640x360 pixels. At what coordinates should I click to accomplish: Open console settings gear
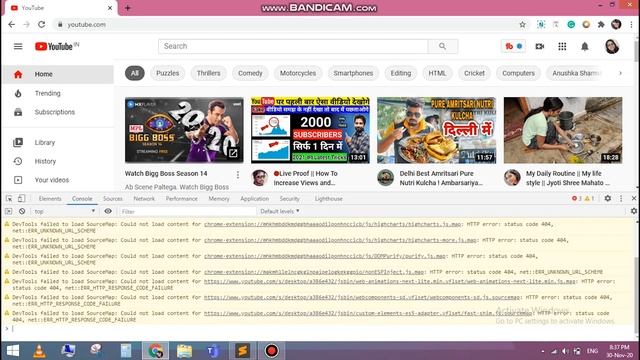click(x=633, y=211)
